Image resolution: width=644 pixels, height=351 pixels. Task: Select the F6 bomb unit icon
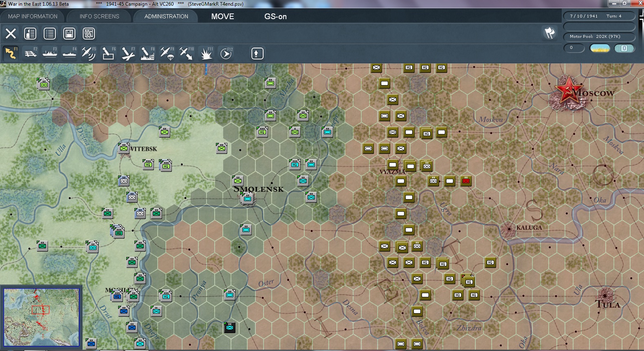[x=108, y=53]
